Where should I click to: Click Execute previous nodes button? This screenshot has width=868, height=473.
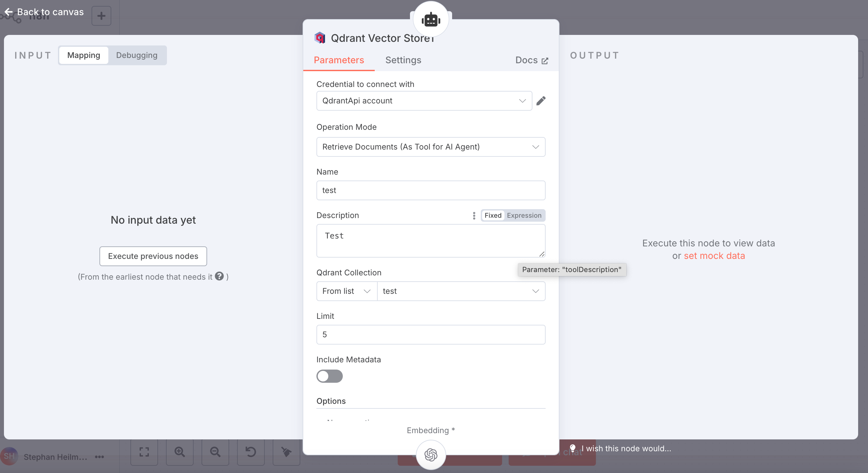click(153, 256)
